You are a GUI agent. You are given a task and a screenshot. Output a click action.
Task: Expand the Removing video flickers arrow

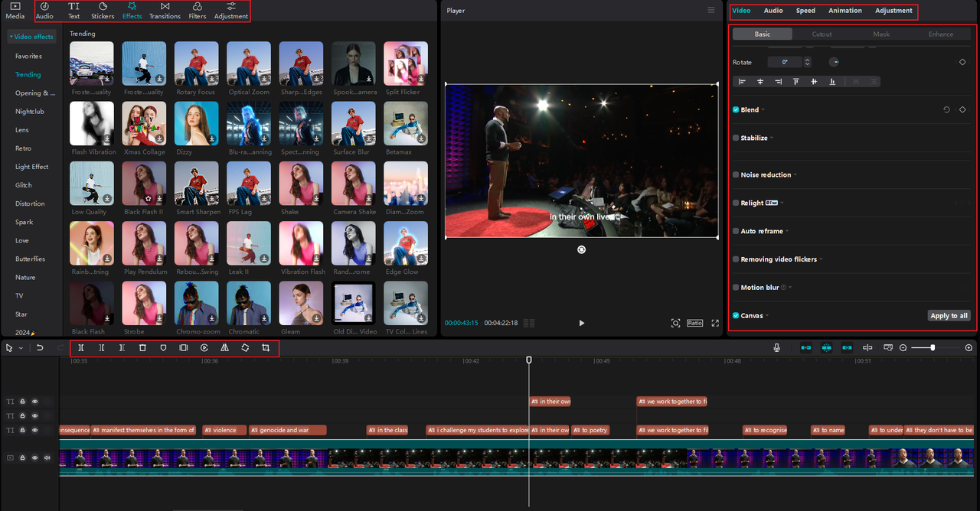pyautogui.click(x=822, y=260)
